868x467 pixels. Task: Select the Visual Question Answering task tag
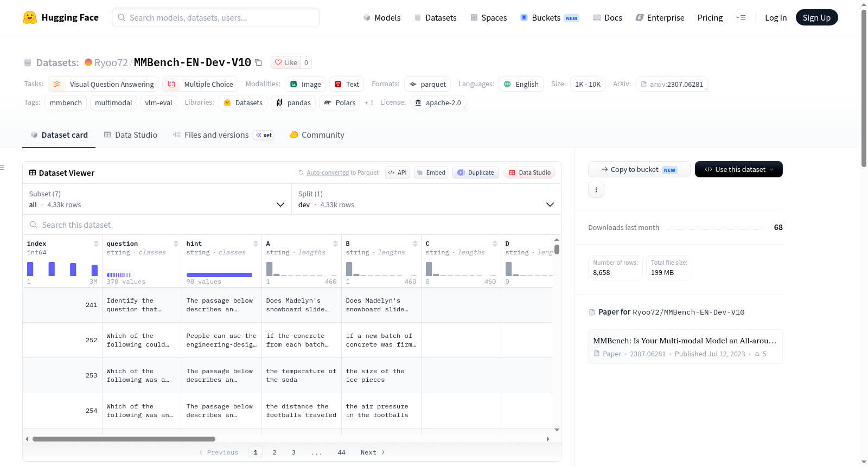(x=104, y=84)
